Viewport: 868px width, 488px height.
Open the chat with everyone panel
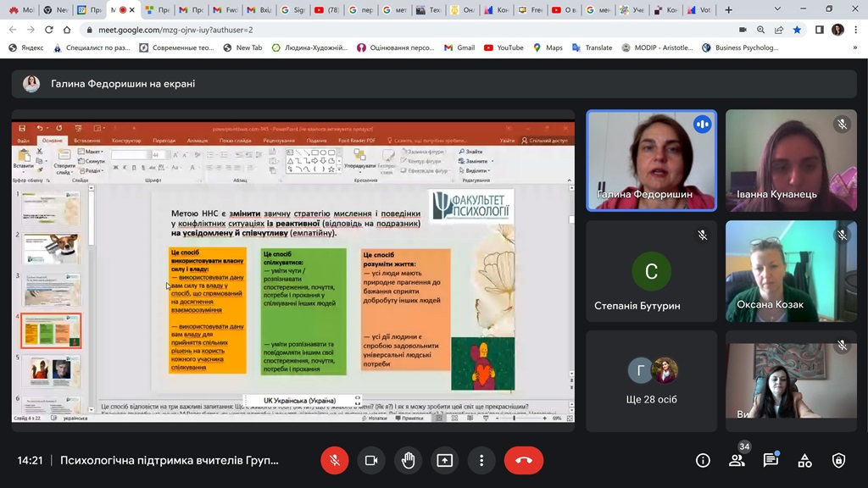coord(771,460)
